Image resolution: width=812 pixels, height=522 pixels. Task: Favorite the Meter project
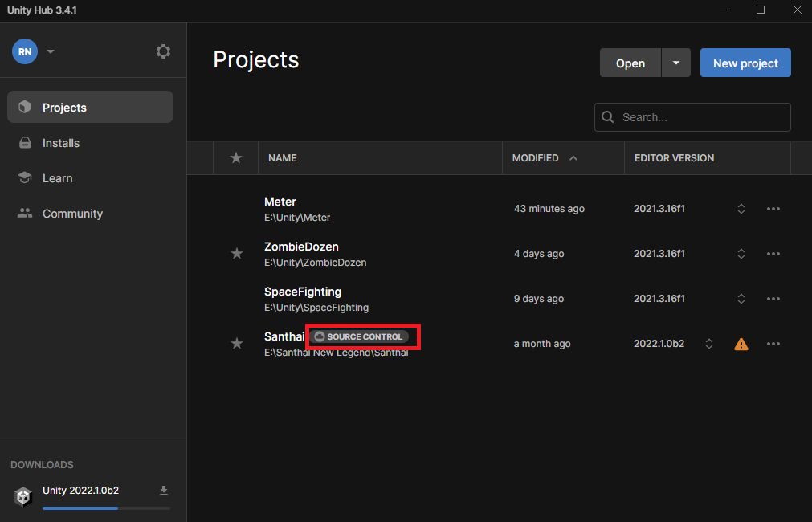[237, 208]
